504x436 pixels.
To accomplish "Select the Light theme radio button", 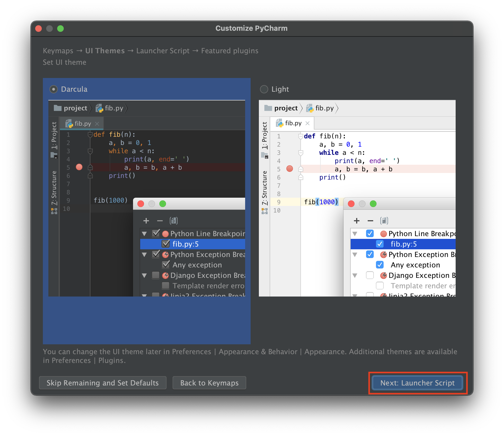I will coord(264,89).
